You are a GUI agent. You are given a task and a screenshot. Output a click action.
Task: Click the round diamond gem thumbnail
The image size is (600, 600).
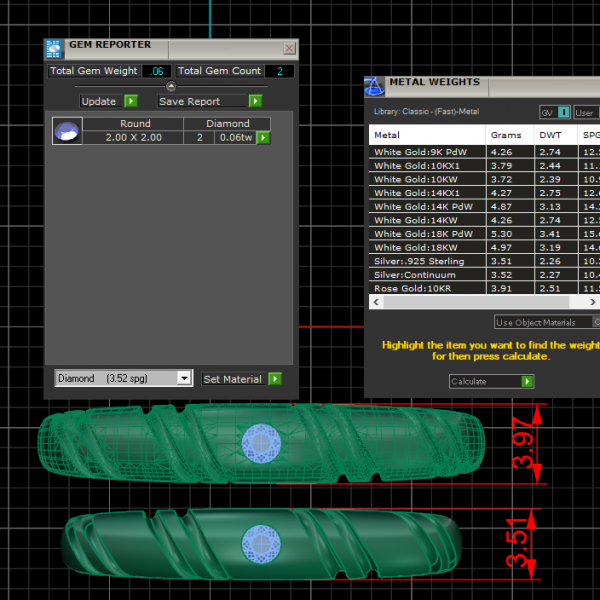67,131
